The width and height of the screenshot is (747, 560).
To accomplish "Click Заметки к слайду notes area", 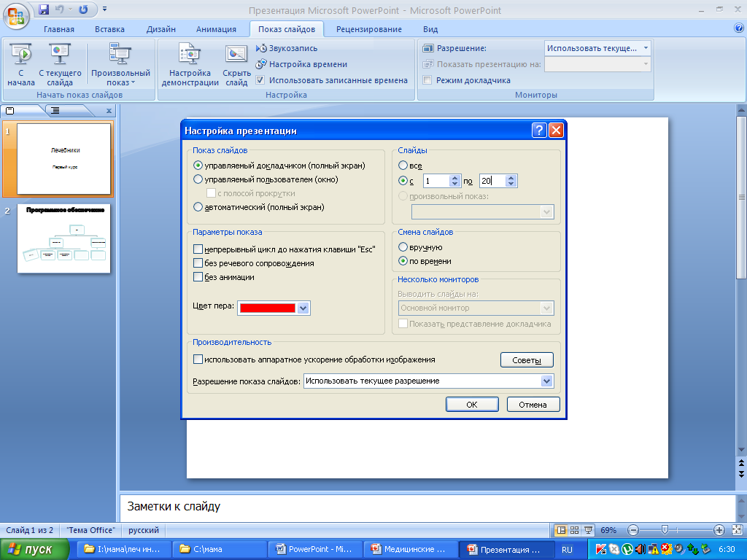I will (427, 507).
